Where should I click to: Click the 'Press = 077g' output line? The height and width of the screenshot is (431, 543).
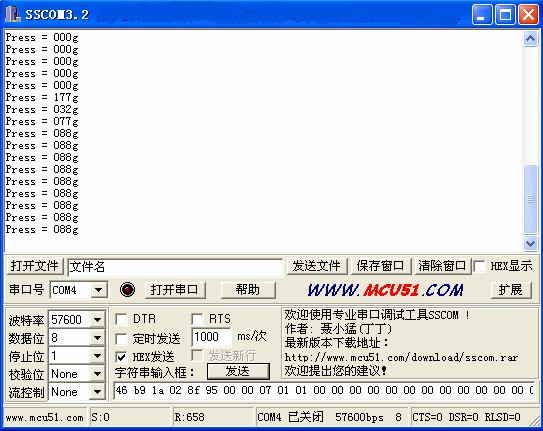pos(42,122)
